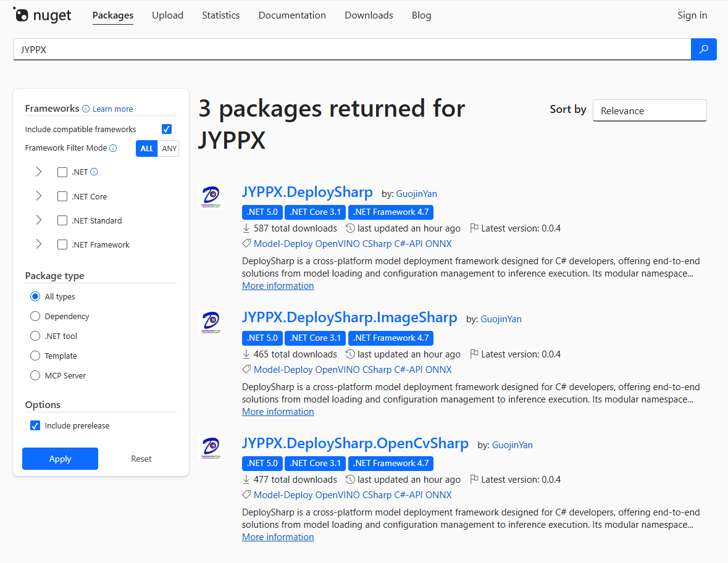Open the JYPPX.DeploySharp package logo
This screenshot has width=728, height=563.
click(211, 197)
